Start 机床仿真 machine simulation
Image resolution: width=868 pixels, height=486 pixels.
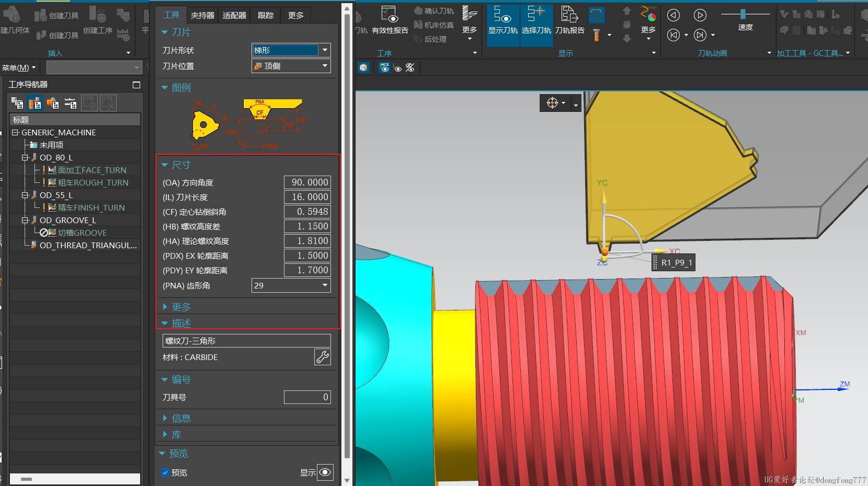coord(434,25)
